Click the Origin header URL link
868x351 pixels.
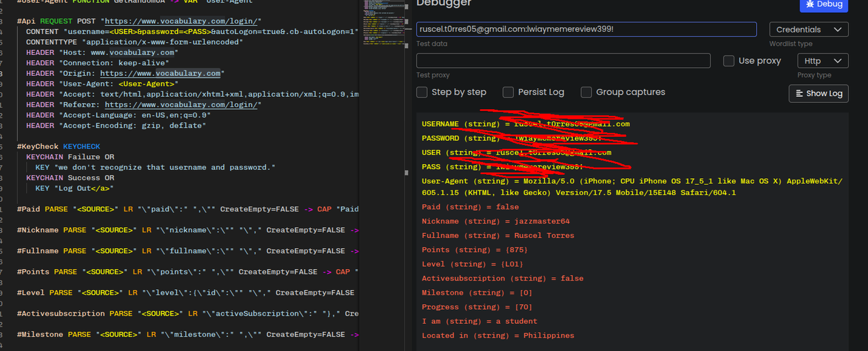160,73
